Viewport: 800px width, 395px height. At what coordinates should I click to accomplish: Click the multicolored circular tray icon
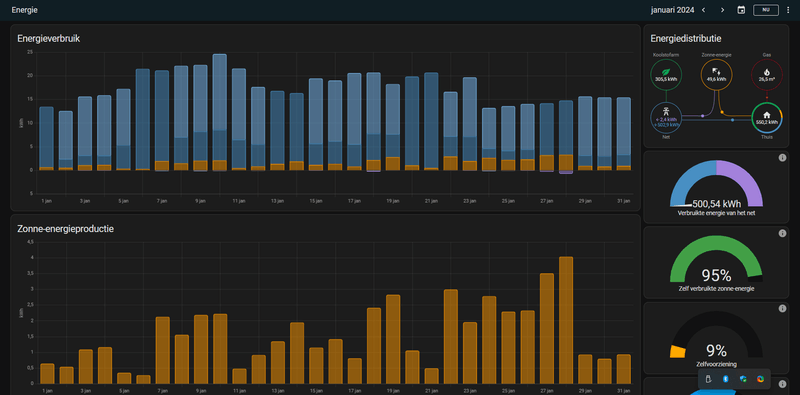(x=760, y=379)
